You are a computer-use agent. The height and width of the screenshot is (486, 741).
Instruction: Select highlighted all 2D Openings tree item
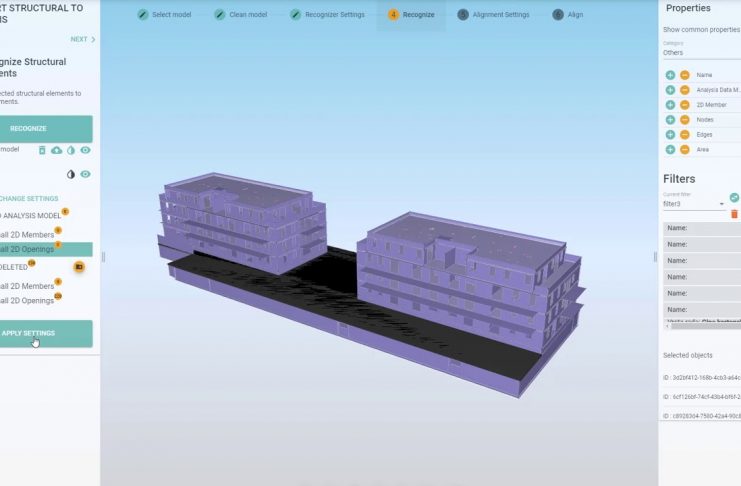28,249
